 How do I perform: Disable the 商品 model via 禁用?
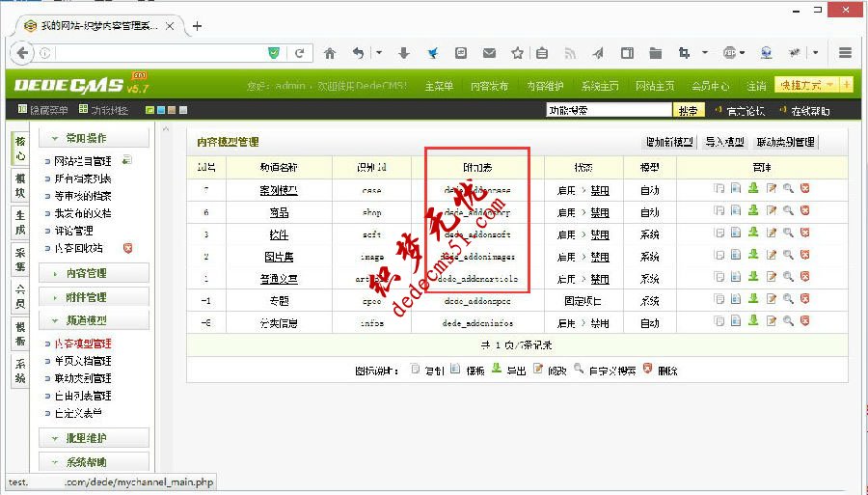pos(600,212)
